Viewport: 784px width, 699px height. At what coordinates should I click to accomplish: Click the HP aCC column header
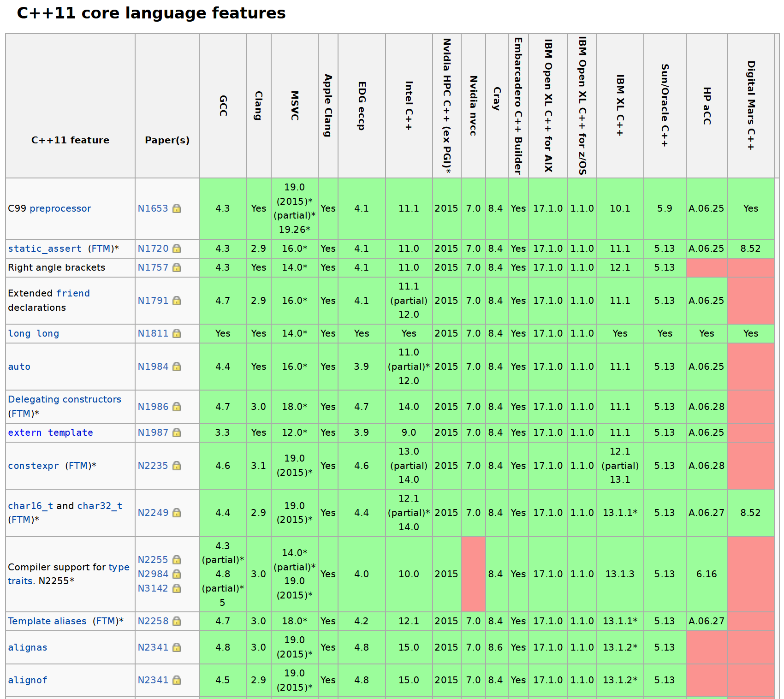coord(707,106)
